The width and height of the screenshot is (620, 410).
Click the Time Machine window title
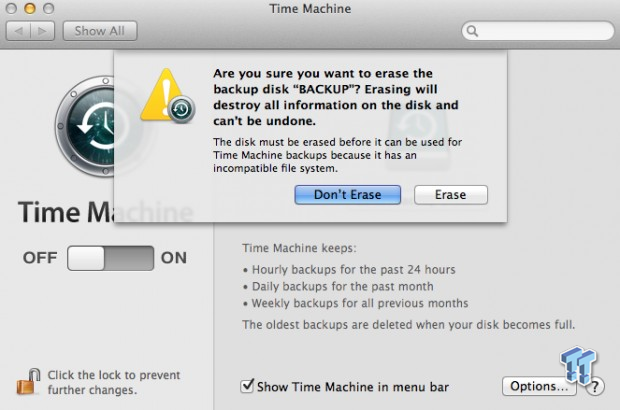tap(310, 9)
